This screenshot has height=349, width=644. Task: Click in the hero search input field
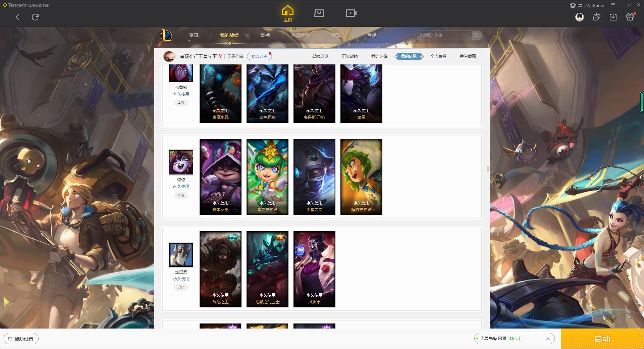click(443, 35)
